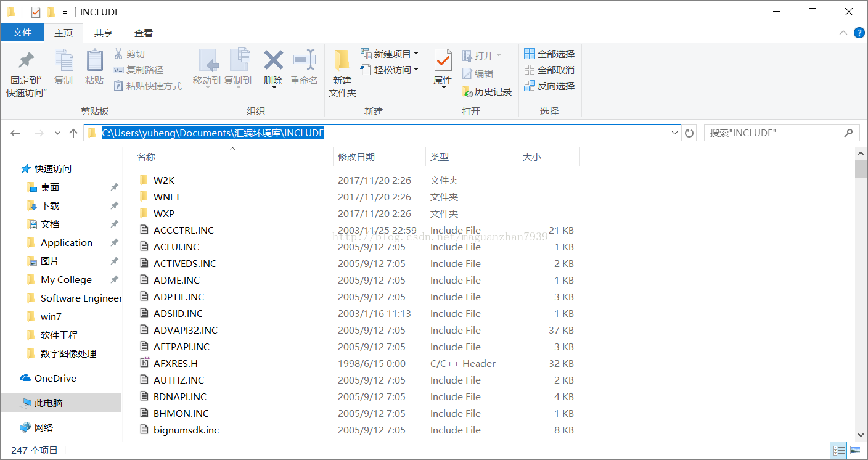Open the Properties checkmark icon

coord(443,60)
